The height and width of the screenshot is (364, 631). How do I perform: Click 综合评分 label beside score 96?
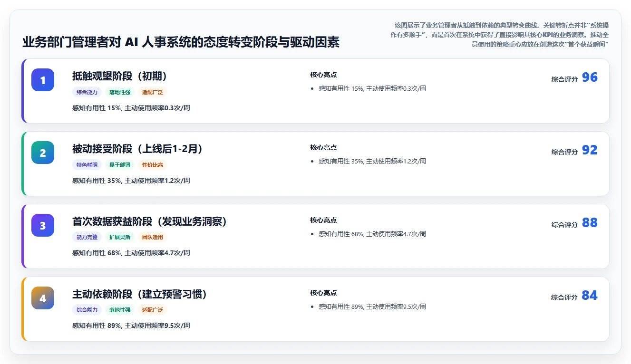(x=564, y=79)
